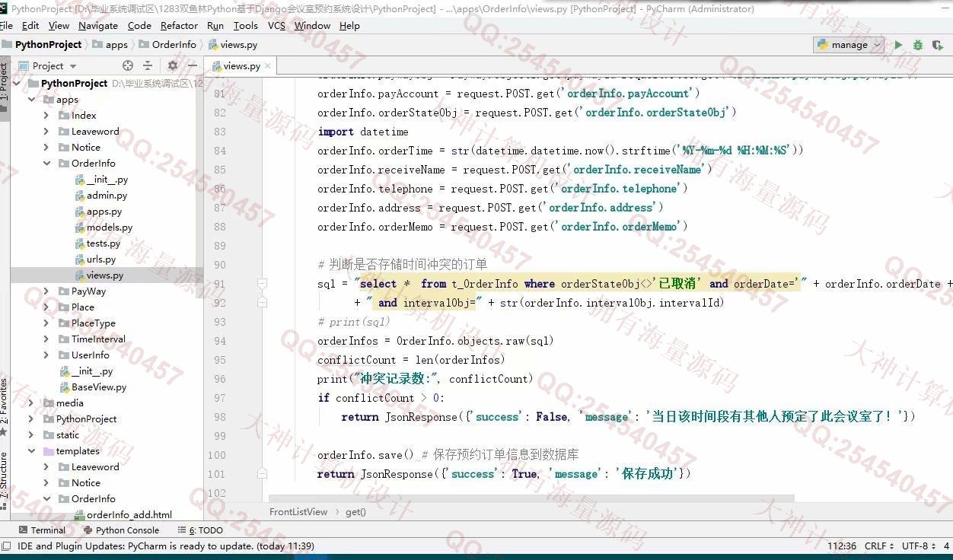953x560 pixels.
Task: Close the views.py editor tab
Action: [268, 66]
